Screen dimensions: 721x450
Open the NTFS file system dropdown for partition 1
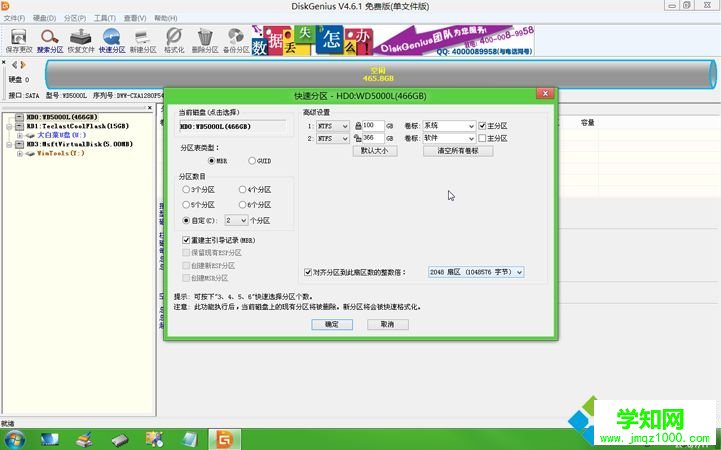point(332,125)
